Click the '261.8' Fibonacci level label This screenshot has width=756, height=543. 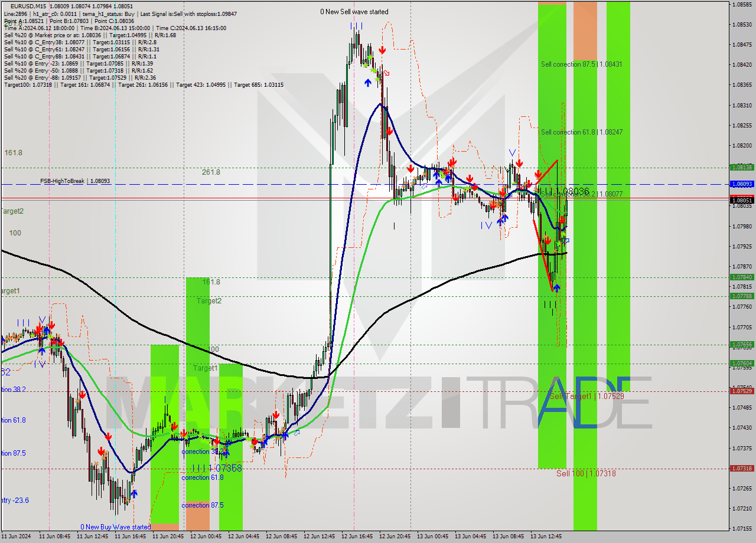211,172
